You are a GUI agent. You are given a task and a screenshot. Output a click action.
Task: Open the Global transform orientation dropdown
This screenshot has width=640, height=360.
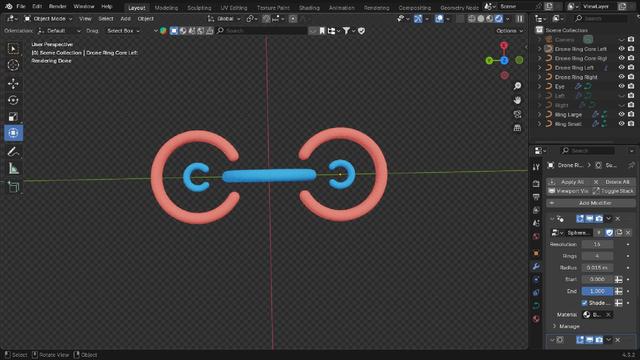tap(224, 19)
